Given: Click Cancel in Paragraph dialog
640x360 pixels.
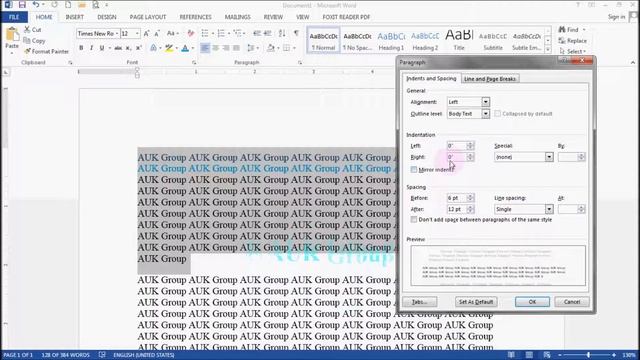Looking at the screenshot, I should click(572, 302).
